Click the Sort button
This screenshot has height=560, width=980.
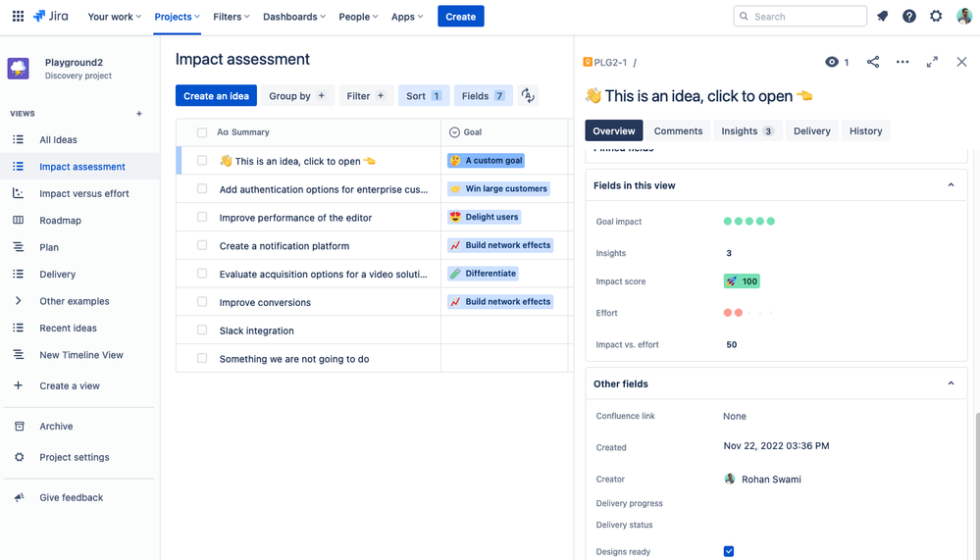pyautogui.click(x=424, y=96)
